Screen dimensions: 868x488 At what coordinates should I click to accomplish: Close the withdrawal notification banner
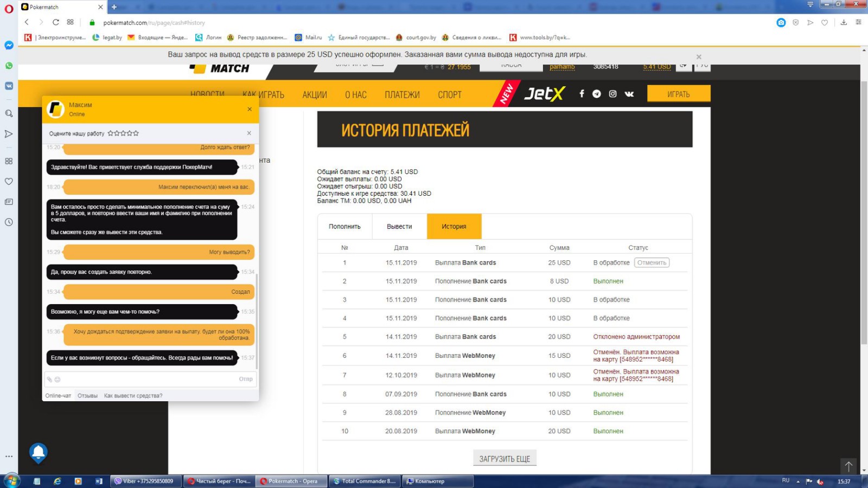click(x=699, y=56)
